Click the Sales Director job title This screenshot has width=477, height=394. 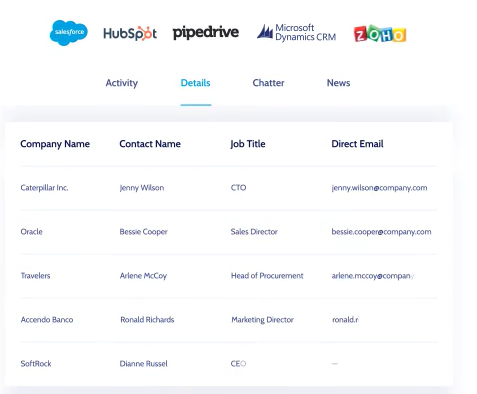pos(254,232)
